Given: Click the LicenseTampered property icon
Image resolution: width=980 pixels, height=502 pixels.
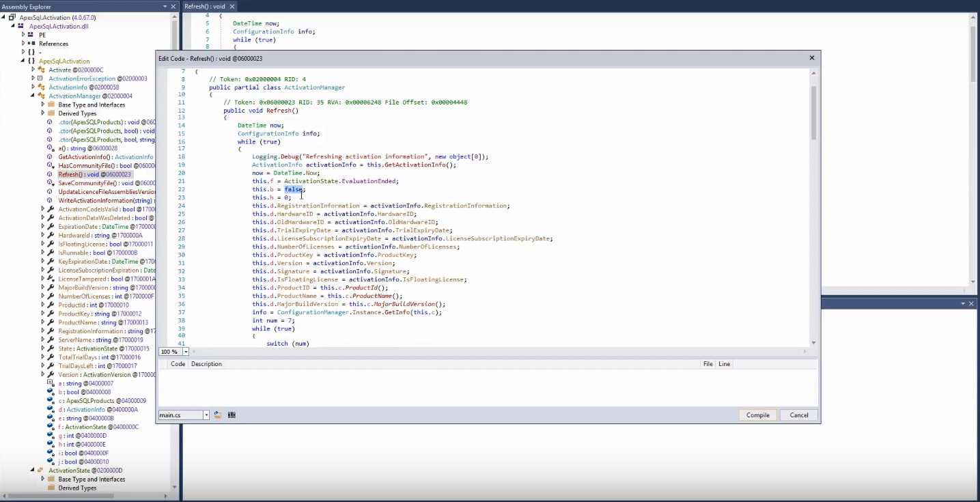Looking at the screenshot, I should point(51,279).
